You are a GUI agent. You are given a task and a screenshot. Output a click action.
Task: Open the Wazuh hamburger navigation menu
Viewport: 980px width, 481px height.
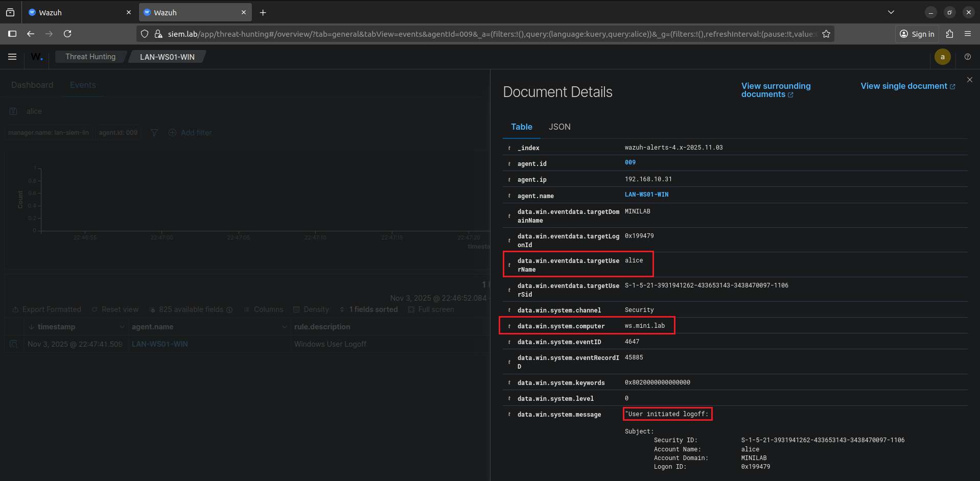[12, 57]
